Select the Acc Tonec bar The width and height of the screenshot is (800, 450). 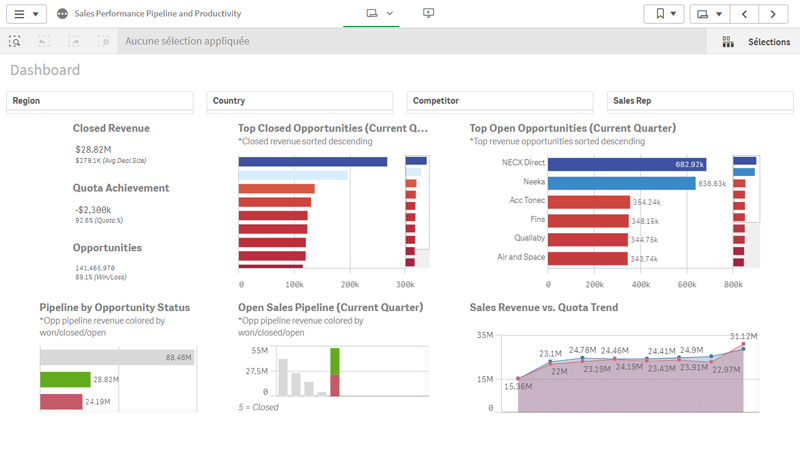click(589, 202)
